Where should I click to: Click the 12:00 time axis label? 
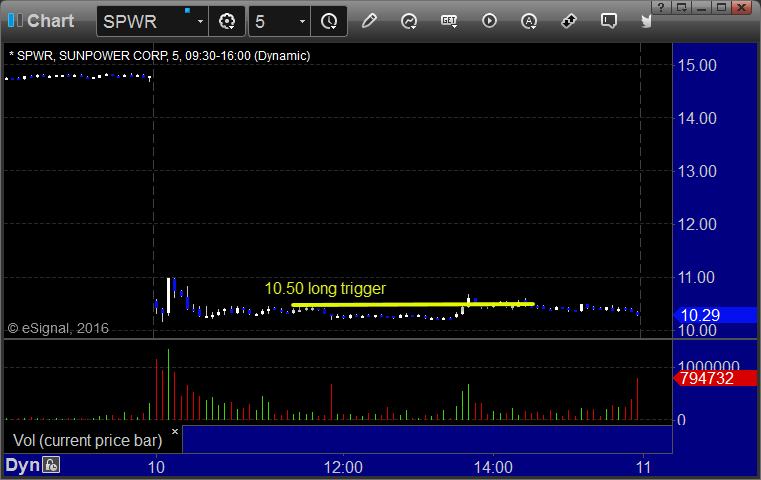pos(343,467)
